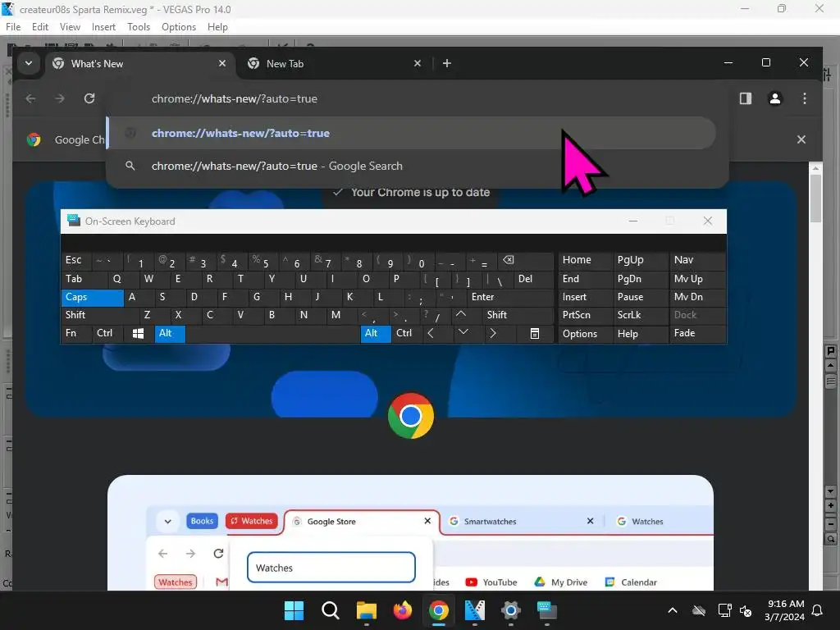
Task: Select the chrome://whats-new autocomplete suggestion
Action: click(x=411, y=134)
